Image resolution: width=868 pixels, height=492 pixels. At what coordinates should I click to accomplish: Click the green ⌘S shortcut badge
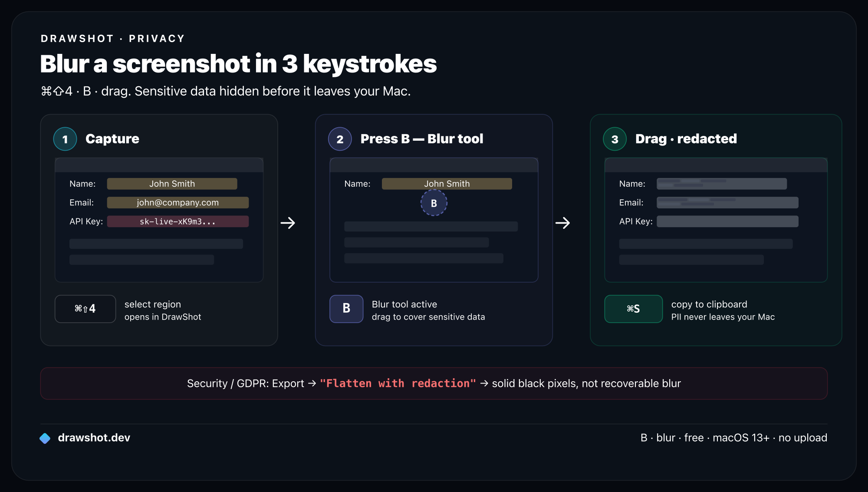633,309
